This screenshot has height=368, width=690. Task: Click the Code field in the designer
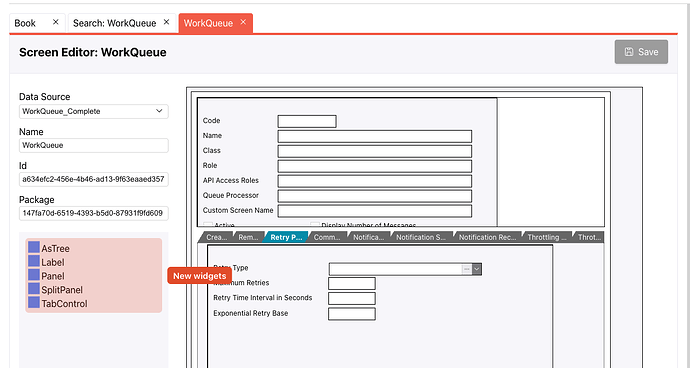[x=307, y=121]
